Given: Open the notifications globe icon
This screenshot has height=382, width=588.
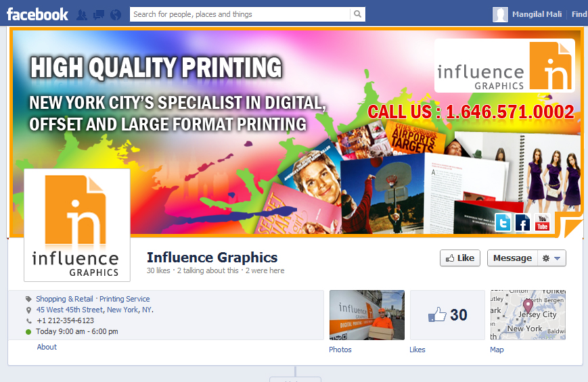Looking at the screenshot, I should coord(116,15).
